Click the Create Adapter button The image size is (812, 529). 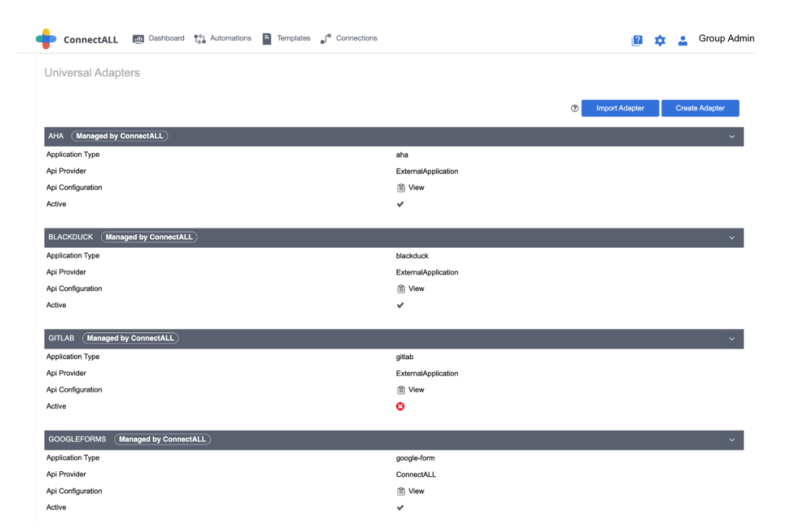700,108
